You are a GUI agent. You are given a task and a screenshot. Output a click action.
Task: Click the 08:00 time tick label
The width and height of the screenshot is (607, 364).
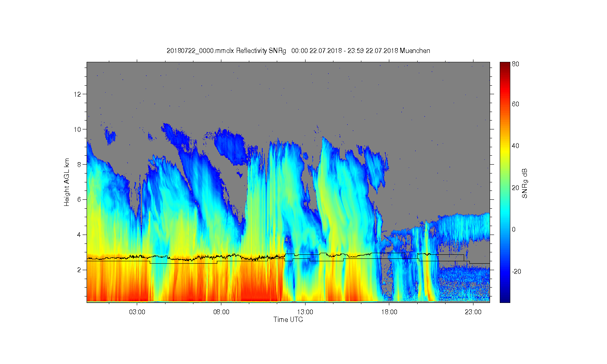[221, 312]
